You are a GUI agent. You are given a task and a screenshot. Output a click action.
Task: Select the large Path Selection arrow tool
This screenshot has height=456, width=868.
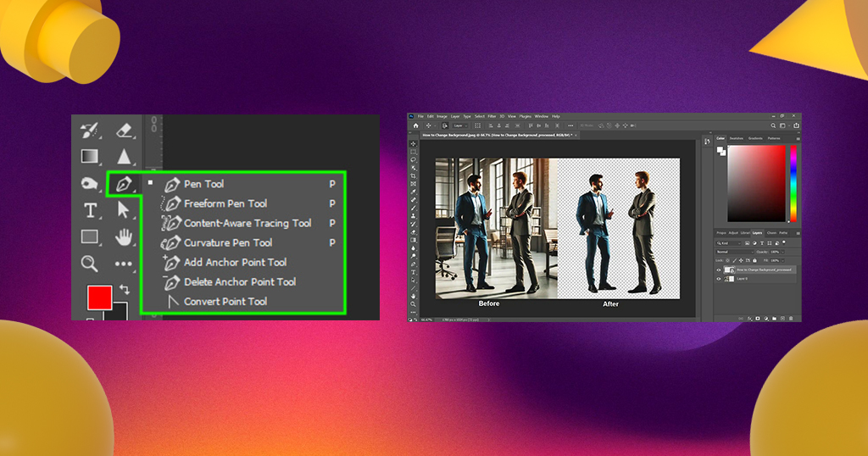click(x=124, y=209)
